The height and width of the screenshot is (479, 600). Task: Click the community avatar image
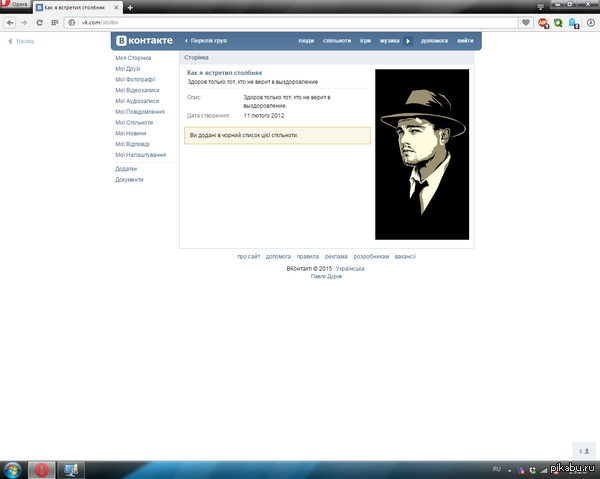(421, 154)
